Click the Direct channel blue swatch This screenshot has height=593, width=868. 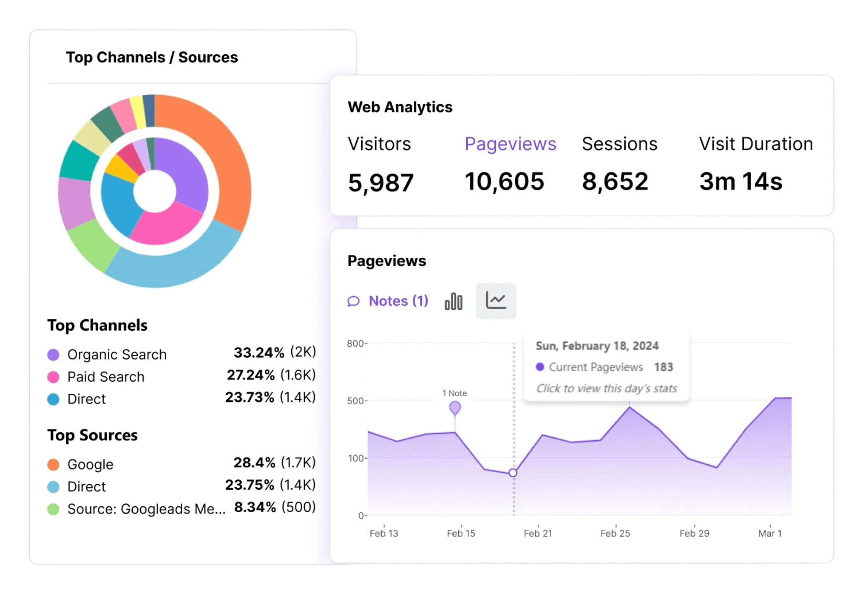(53, 399)
